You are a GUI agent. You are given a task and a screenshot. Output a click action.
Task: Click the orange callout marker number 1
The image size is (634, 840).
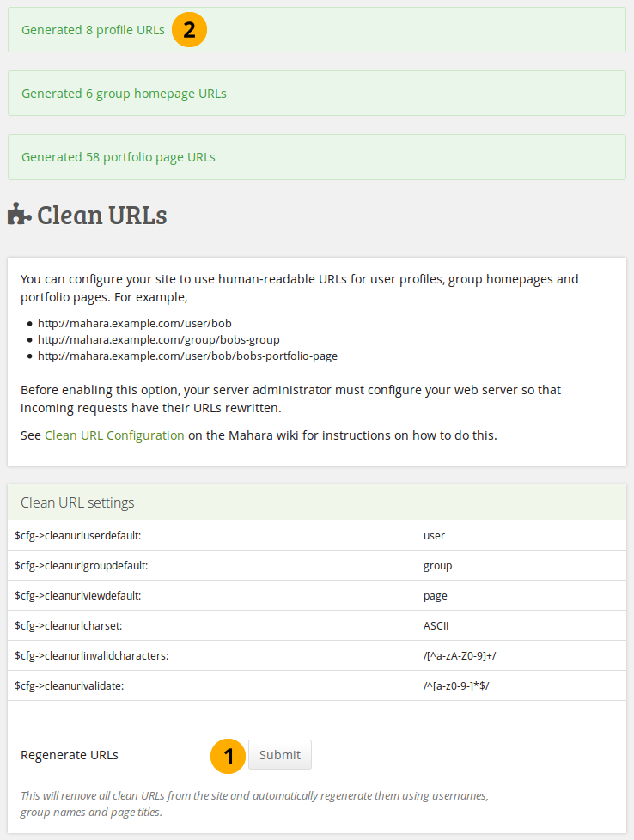(228, 755)
